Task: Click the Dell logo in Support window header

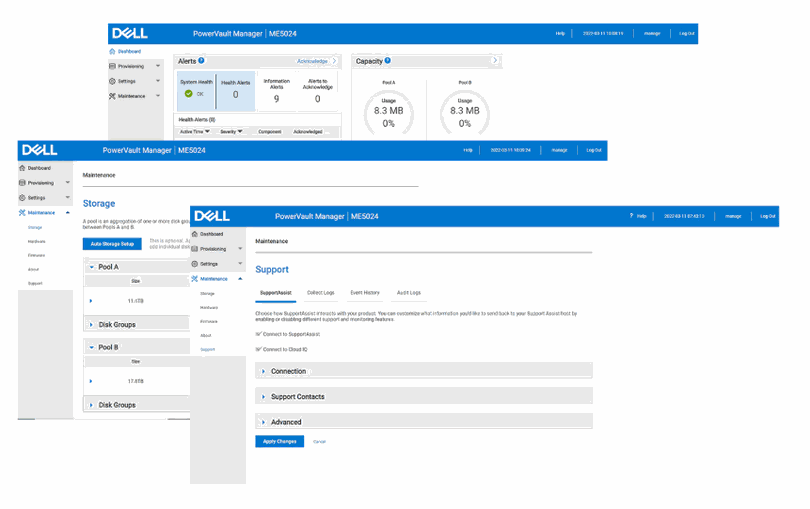Action: tap(212, 216)
